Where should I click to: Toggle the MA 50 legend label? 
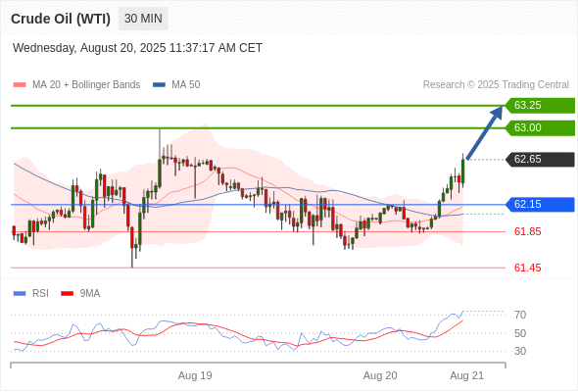[x=186, y=85]
